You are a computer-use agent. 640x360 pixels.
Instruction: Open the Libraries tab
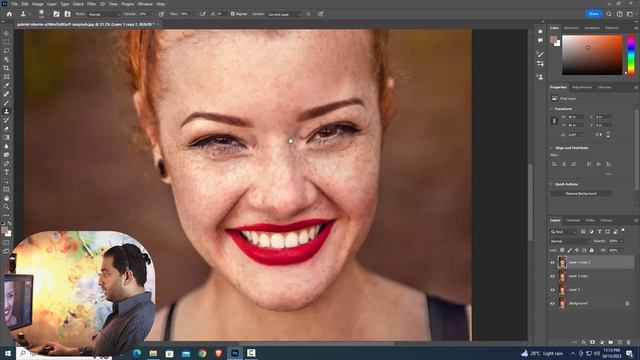[604, 87]
